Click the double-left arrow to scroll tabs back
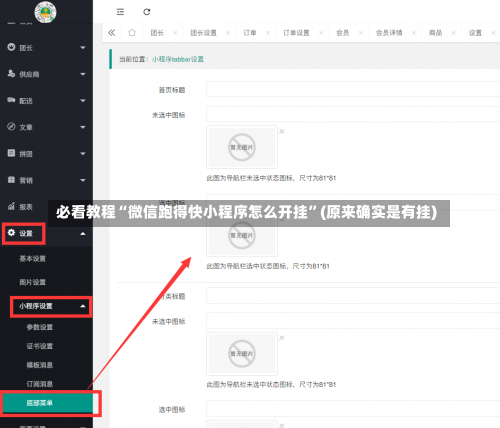The image size is (500, 428). coord(112,33)
